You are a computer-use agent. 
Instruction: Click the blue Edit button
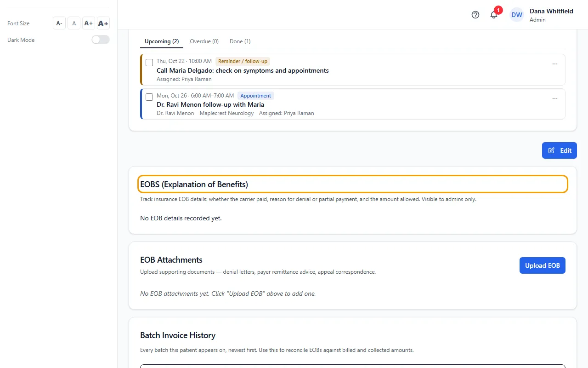point(560,150)
